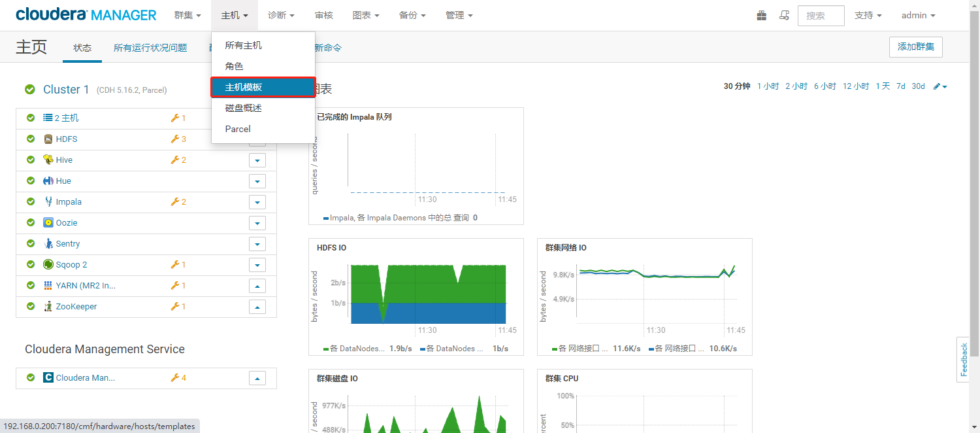The width and height of the screenshot is (980, 433).
Task: Set time range to 30d
Action: coord(919,86)
